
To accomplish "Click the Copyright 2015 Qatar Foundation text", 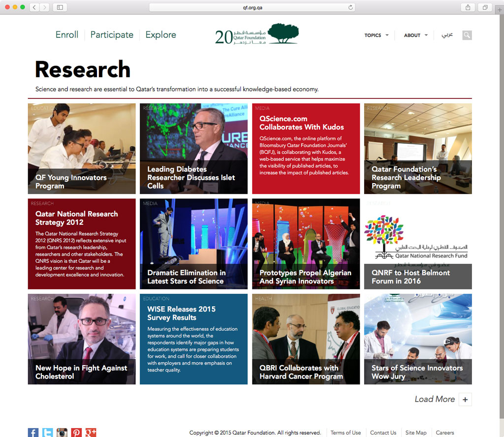I will click(x=255, y=433).
